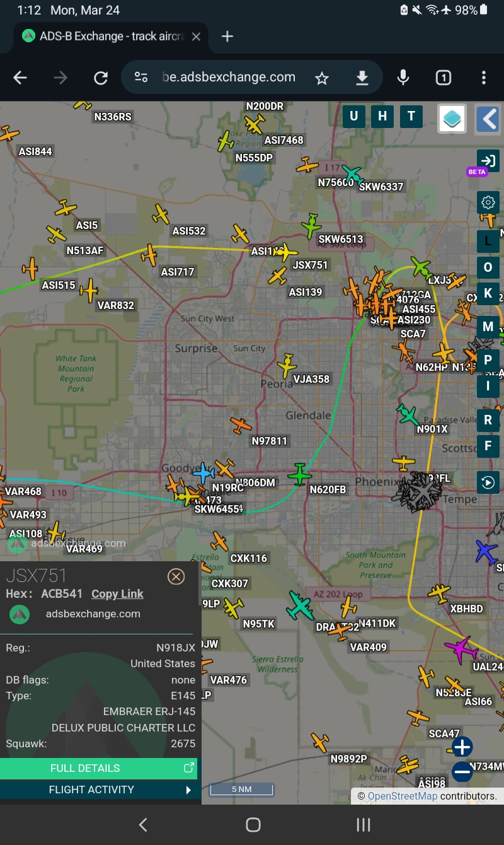
Task: Click the Copy Link link
Action: [x=117, y=594]
